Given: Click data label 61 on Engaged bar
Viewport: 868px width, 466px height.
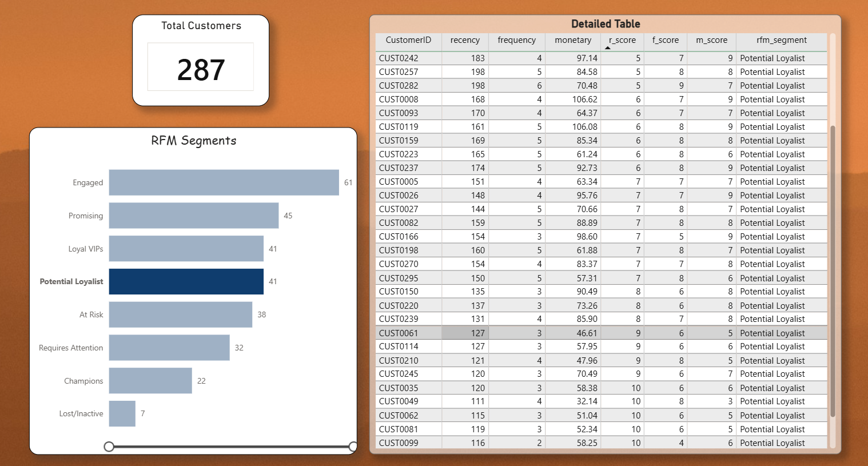Looking at the screenshot, I should (x=348, y=182).
